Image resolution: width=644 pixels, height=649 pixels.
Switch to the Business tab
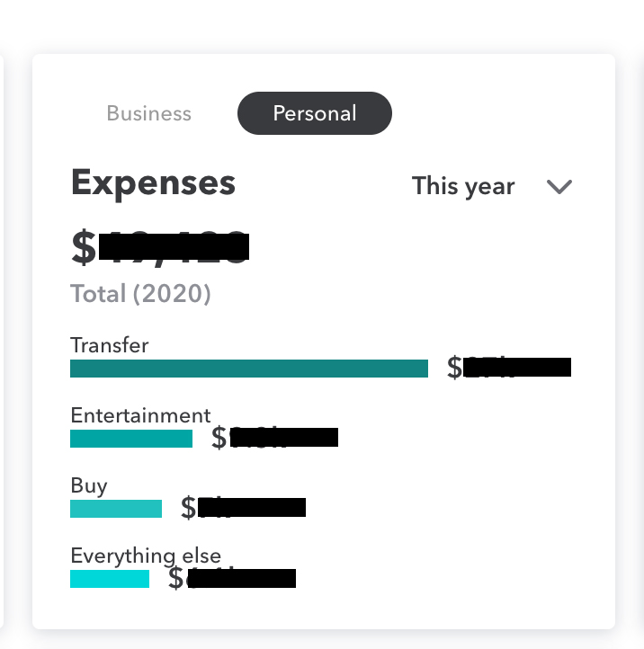click(149, 113)
